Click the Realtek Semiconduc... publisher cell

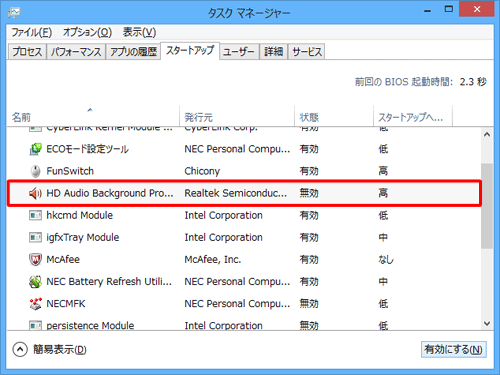(235, 193)
